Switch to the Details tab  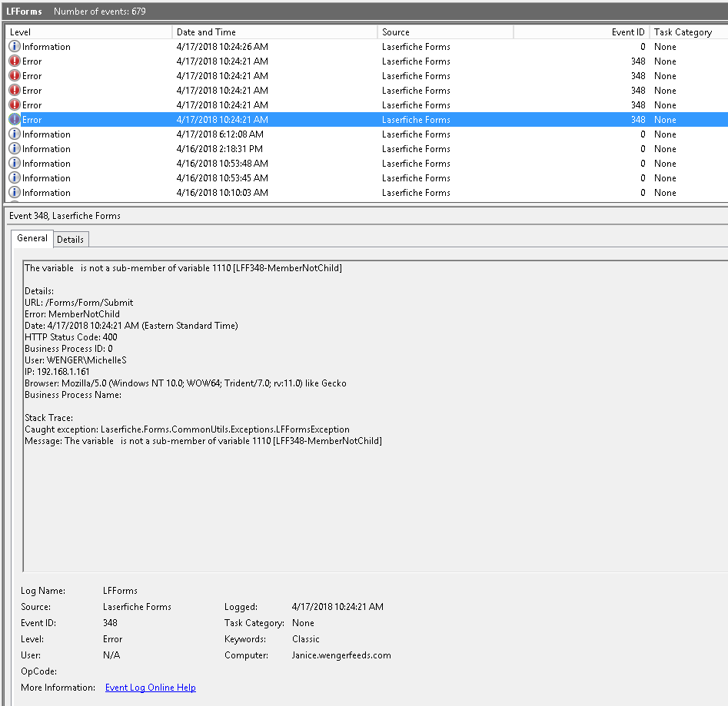(x=70, y=240)
